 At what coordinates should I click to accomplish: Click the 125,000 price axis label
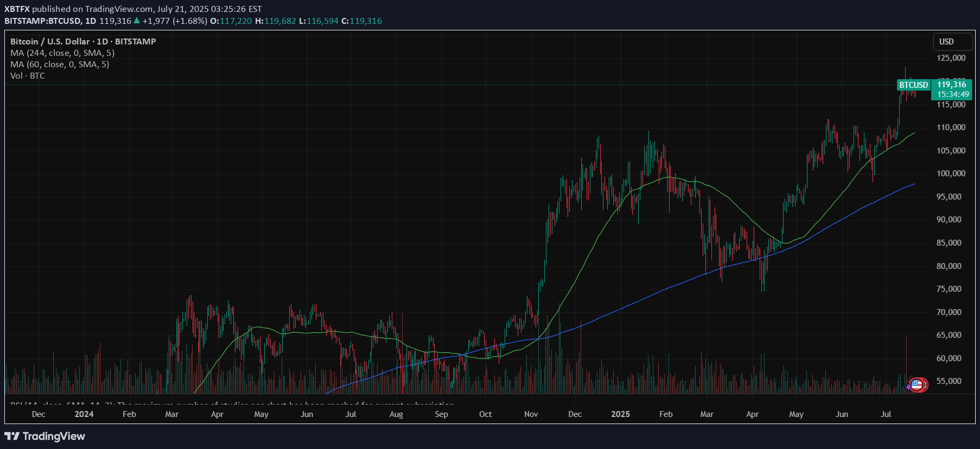coord(951,58)
